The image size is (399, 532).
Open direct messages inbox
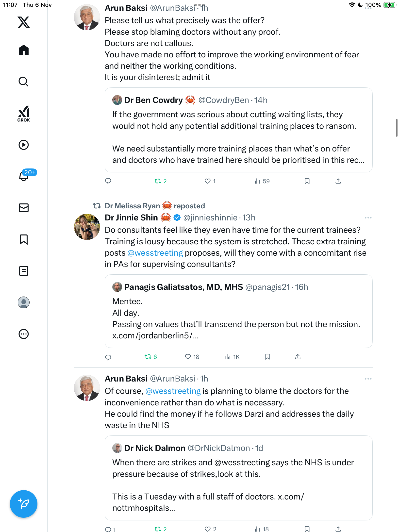point(24,208)
